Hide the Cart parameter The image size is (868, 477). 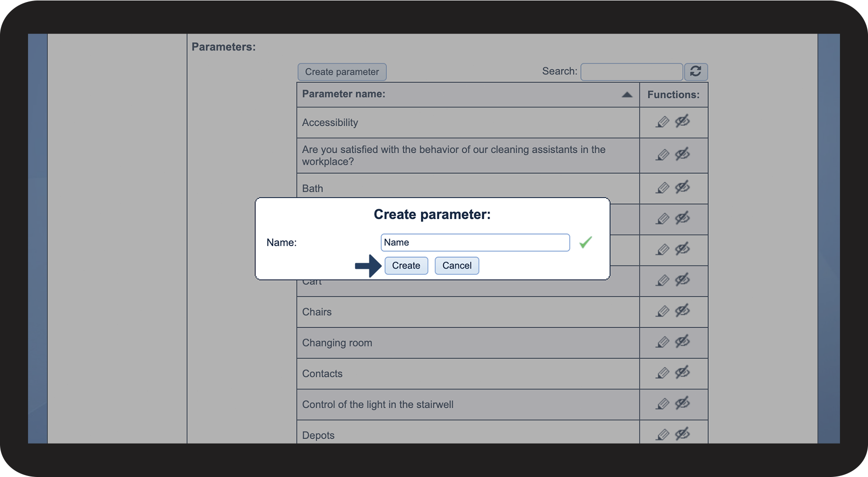[x=682, y=280]
